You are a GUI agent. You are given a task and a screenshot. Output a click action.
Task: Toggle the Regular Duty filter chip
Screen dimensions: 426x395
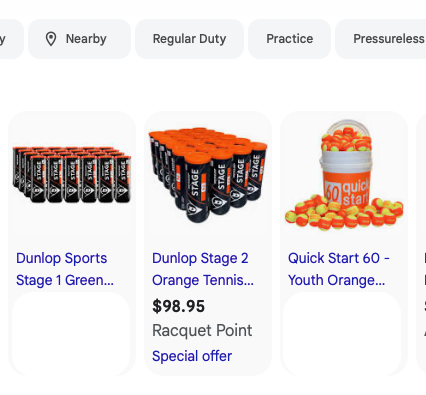click(189, 39)
